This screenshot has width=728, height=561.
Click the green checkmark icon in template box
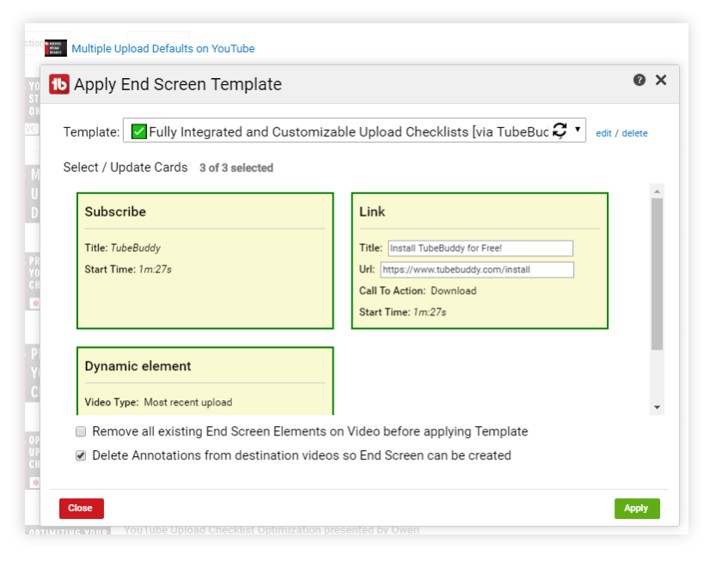pos(139,131)
